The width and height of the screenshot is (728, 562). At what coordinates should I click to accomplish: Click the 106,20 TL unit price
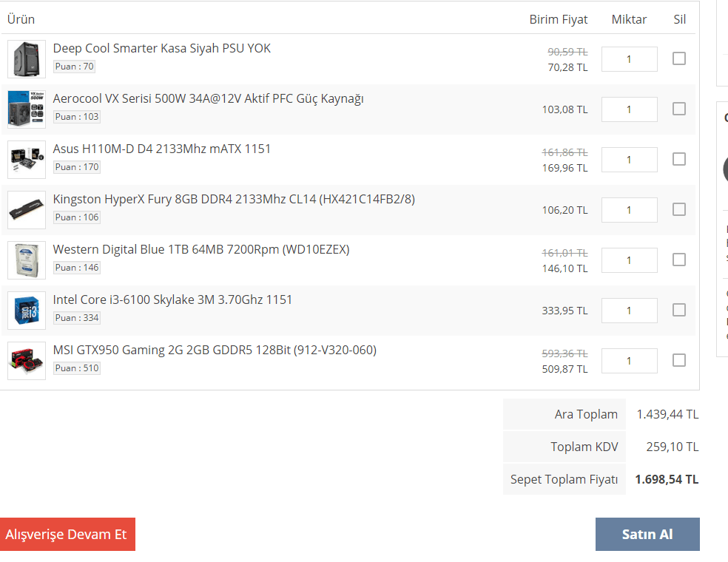564,210
